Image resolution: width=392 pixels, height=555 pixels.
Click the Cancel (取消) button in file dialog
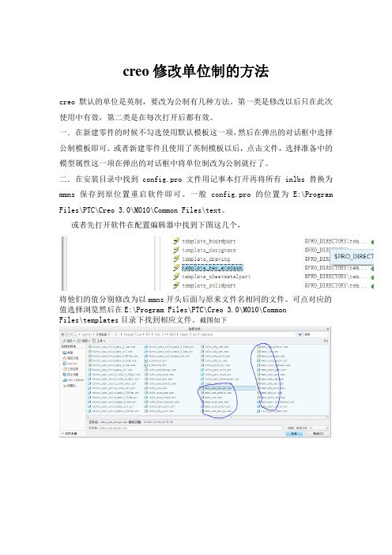(x=318, y=433)
